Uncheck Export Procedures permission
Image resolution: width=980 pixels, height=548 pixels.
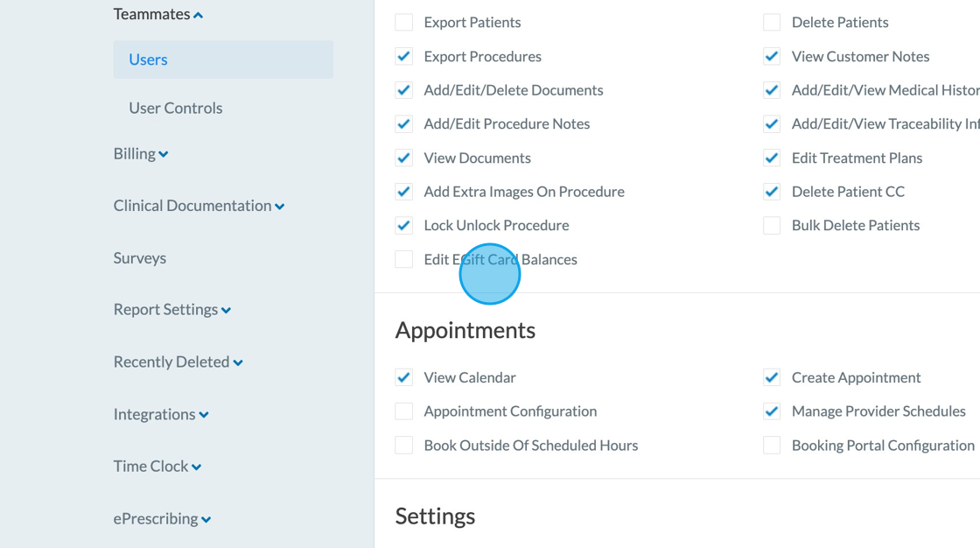tap(404, 57)
